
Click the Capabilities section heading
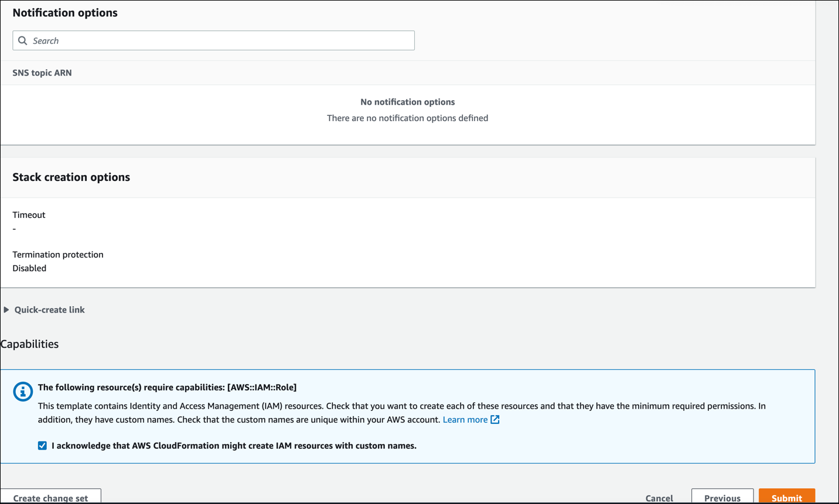point(30,344)
